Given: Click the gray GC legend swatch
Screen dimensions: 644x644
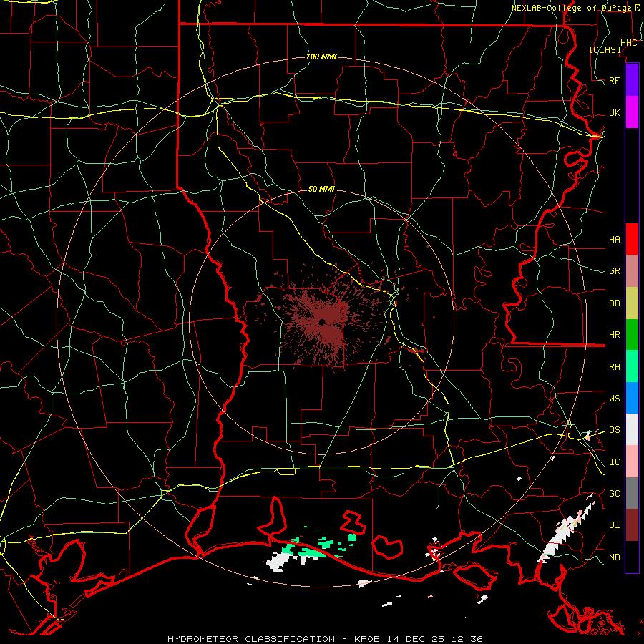Looking at the screenshot, I should [632, 493].
